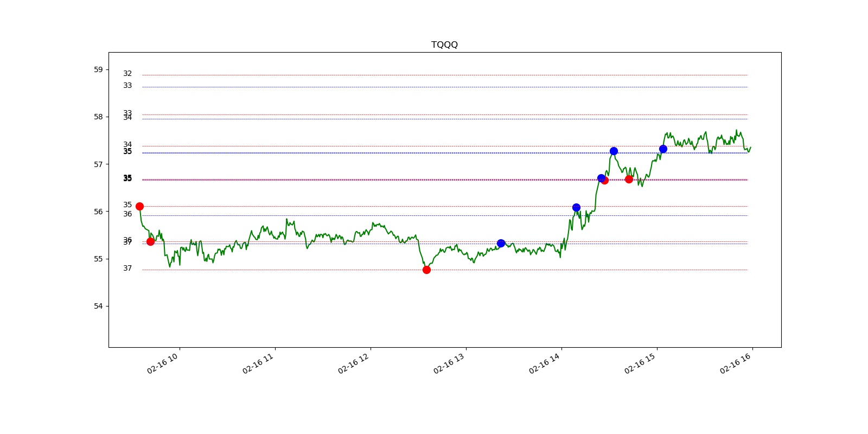Click the first red marker at market open
868x434 pixels.
(139, 206)
